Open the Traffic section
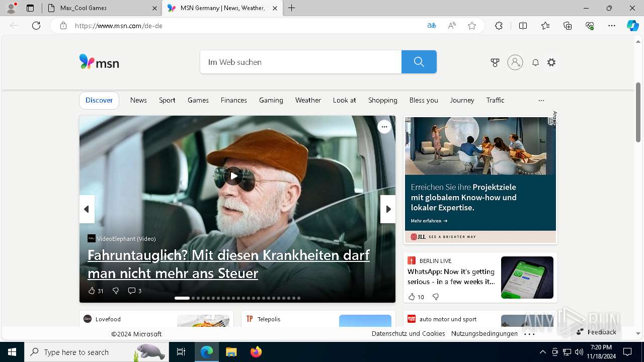The image size is (644, 362). pyautogui.click(x=495, y=100)
